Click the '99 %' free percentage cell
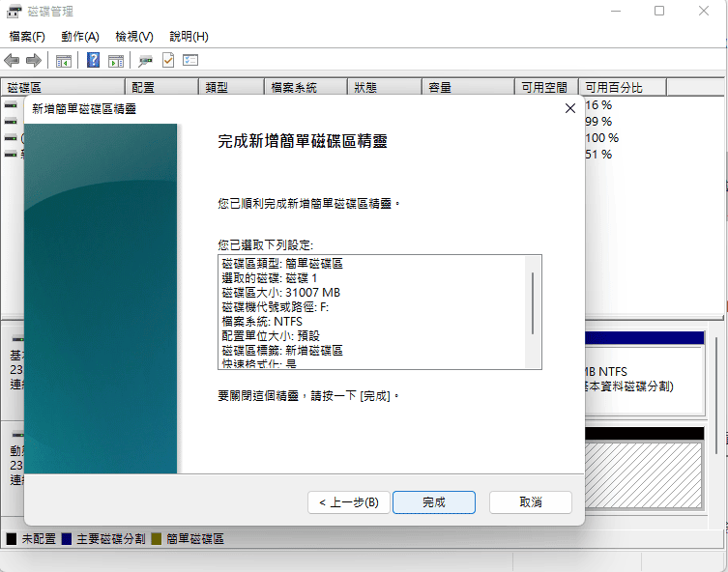 tap(598, 122)
